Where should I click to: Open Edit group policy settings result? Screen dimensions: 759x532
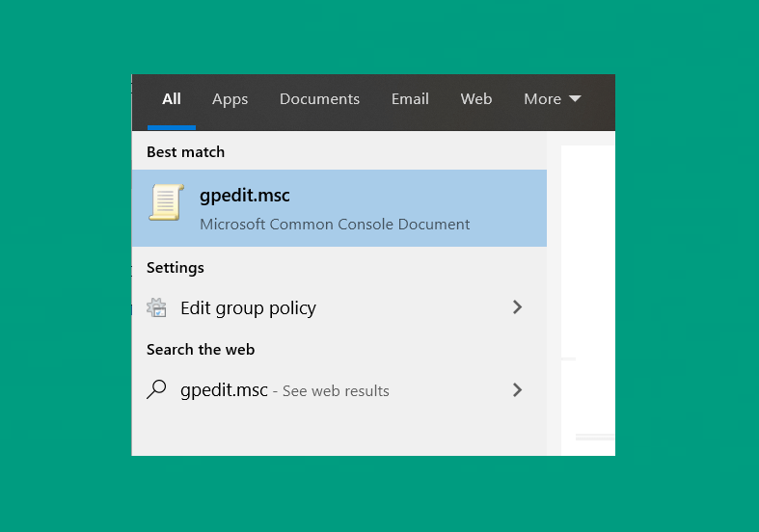click(x=339, y=307)
